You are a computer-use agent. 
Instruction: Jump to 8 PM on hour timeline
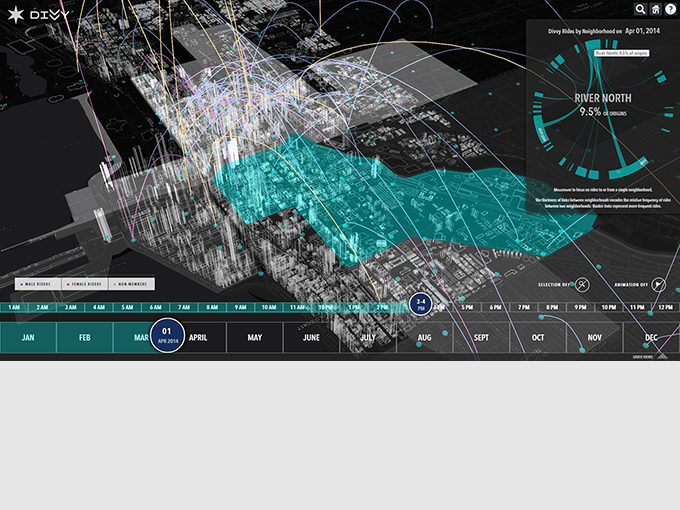(552, 307)
